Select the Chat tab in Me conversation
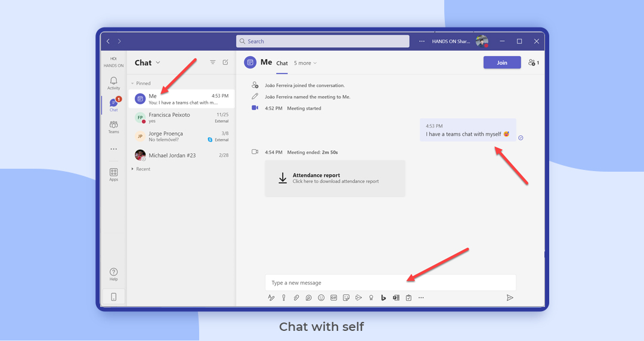 coord(281,63)
